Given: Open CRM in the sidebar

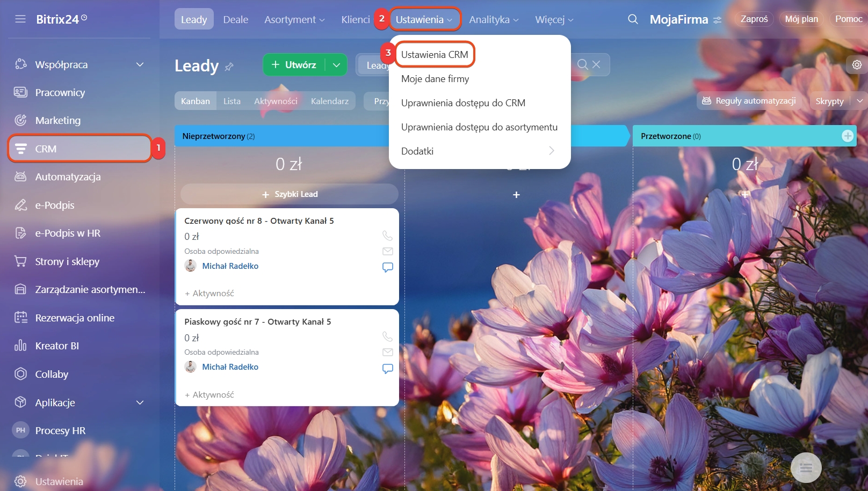Looking at the screenshot, I should (x=79, y=149).
